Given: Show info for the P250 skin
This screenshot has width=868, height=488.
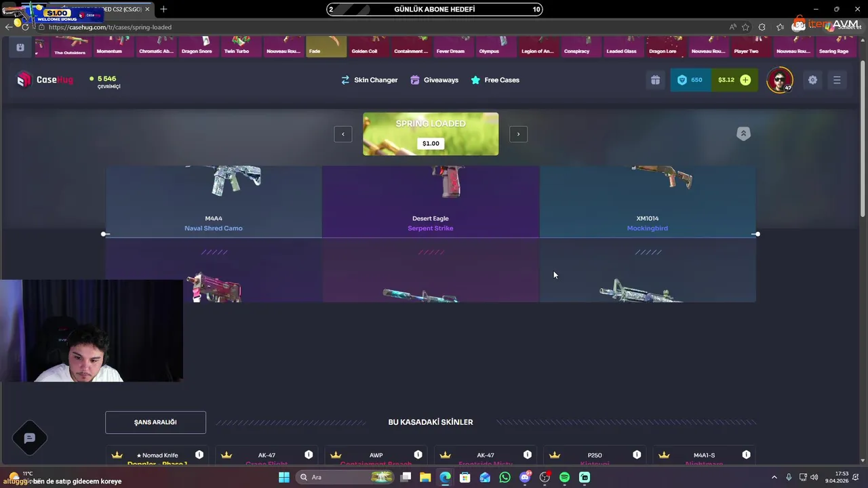Looking at the screenshot, I should point(637,455).
